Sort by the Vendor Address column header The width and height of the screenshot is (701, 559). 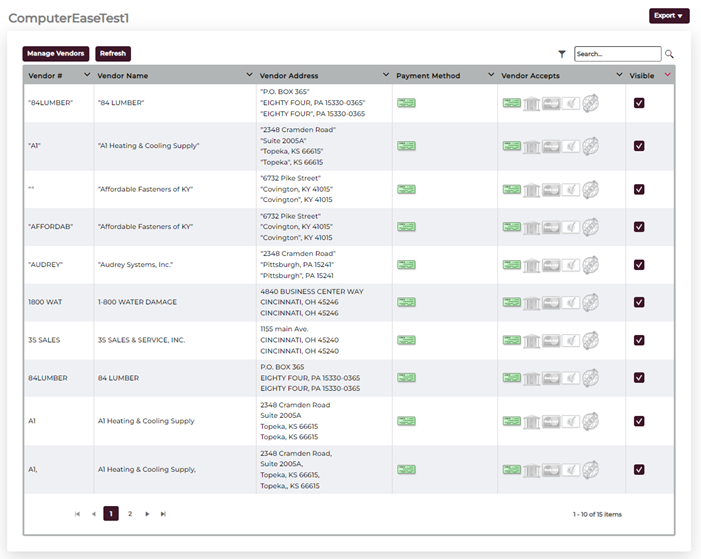(x=289, y=76)
